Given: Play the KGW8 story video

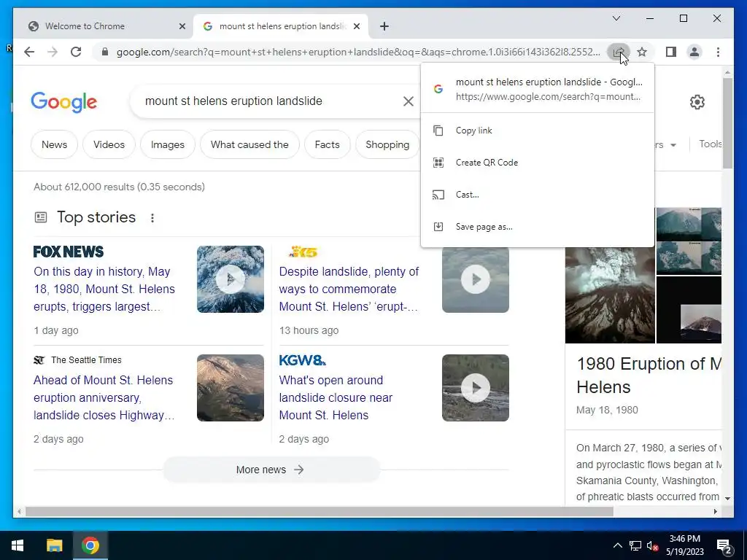Looking at the screenshot, I should [x=476, y=388].
